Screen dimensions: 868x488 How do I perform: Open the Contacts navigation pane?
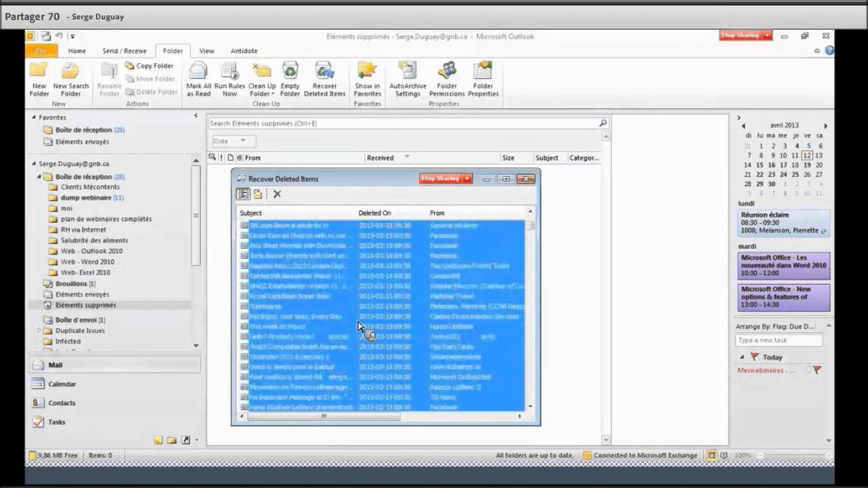point(114,403)
